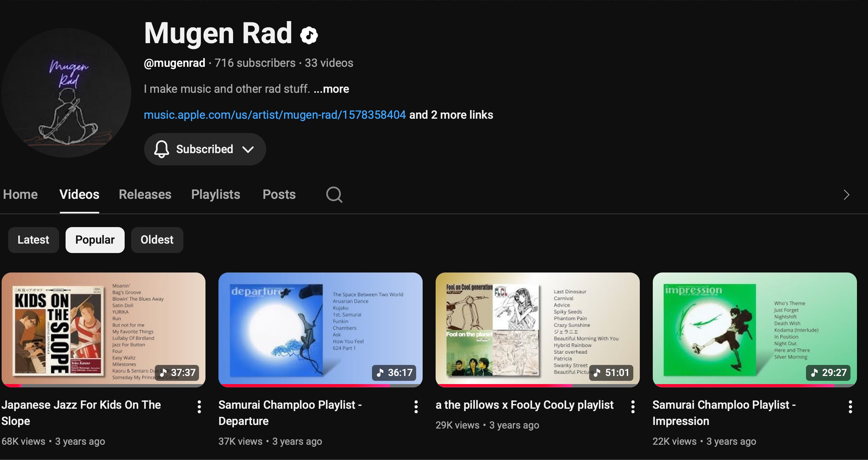
Task: Open Samurai Champloo Playlist - Impression title
Action: click(724, 413)
